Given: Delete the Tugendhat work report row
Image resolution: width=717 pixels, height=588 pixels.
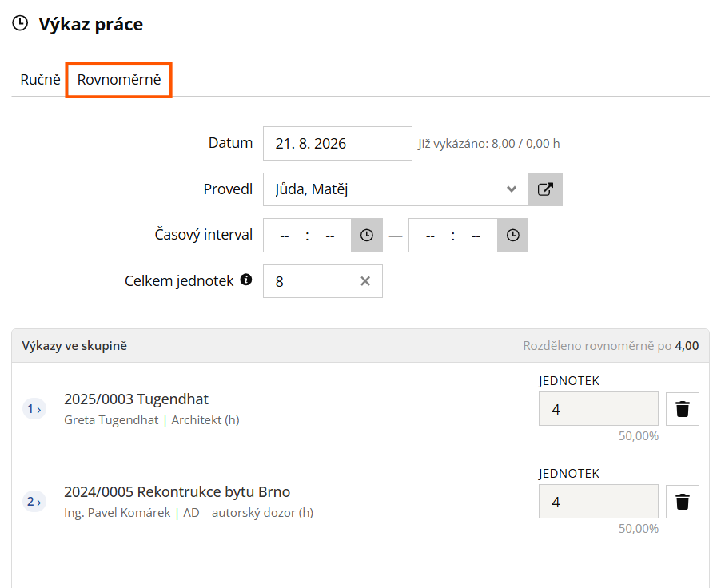Looking at the screenshot, I should (x=683, y=409).
